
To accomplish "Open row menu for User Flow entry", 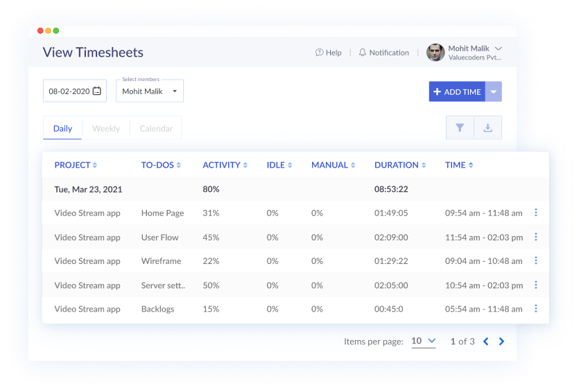I will pos(536,237).
